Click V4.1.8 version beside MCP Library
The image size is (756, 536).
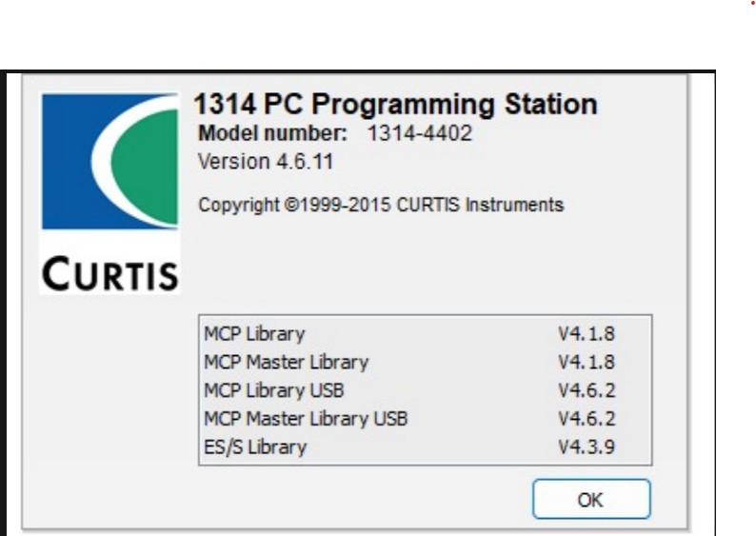pos(587,334)
